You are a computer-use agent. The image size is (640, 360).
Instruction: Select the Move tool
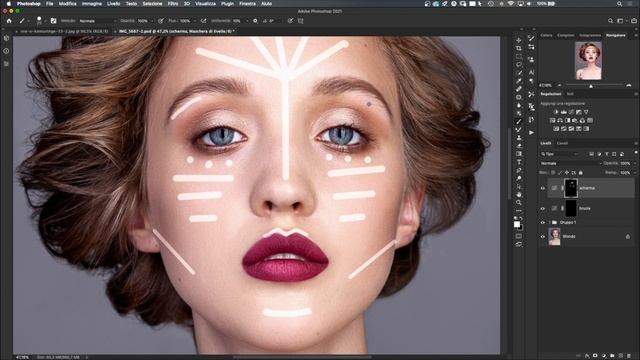pyautogui.click(x=518, y=40)
